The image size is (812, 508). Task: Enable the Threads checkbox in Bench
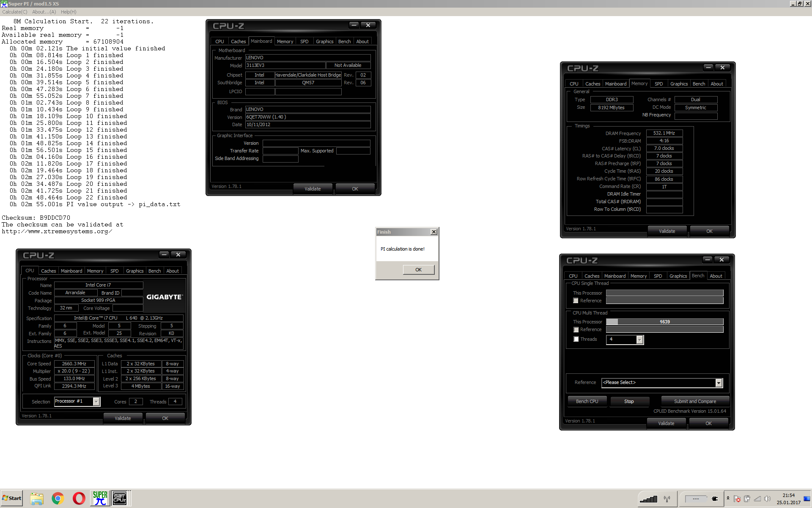(576, 339)
